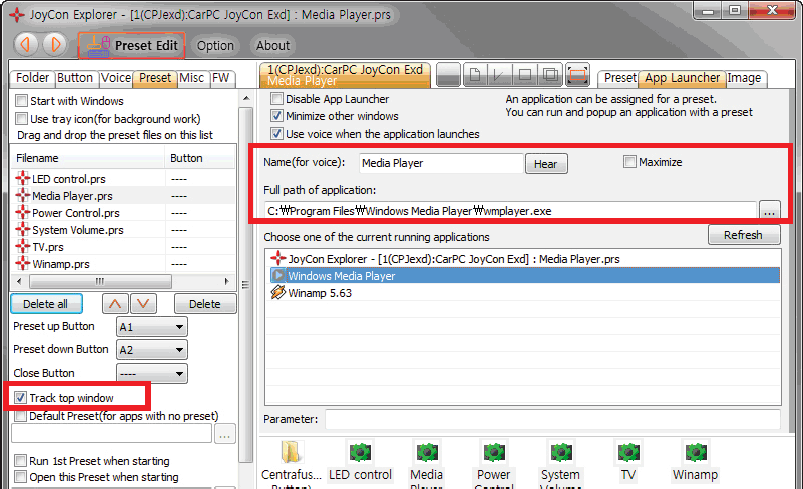
Task: Switch to the Voice tab
Action: coord(116,78)
